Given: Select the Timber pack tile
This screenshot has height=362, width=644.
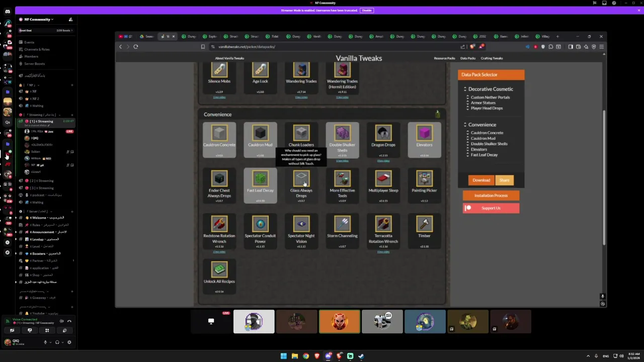Looking at the screenshot, I should 424,231.
